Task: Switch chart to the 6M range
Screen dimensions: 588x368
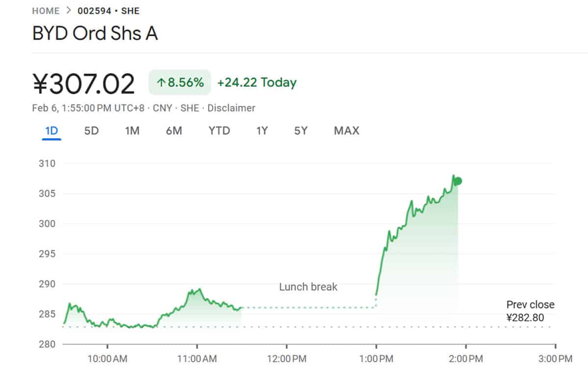Action: 174,131
